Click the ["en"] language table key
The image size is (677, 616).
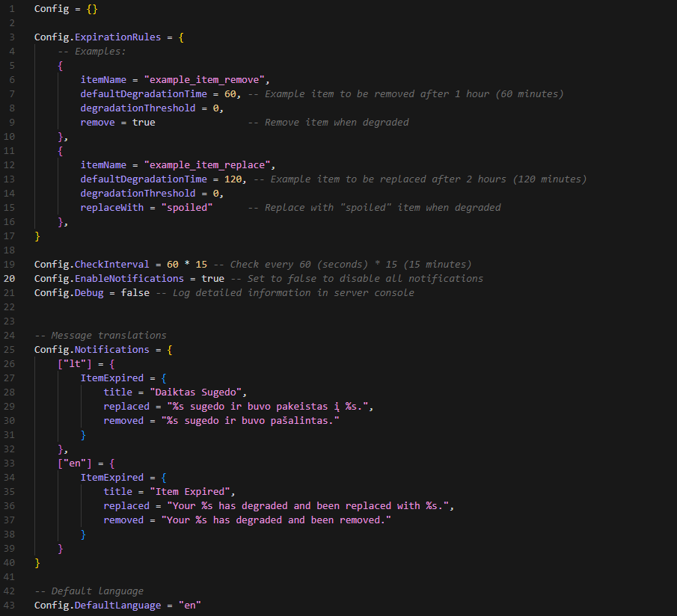tap(74, 463)
